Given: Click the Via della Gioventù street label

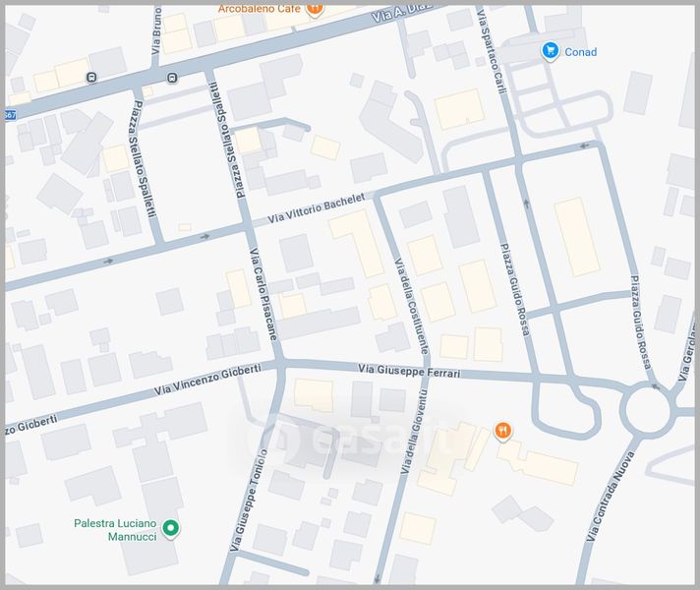Looking at the screenshot, I should click(x=414, y=432).
